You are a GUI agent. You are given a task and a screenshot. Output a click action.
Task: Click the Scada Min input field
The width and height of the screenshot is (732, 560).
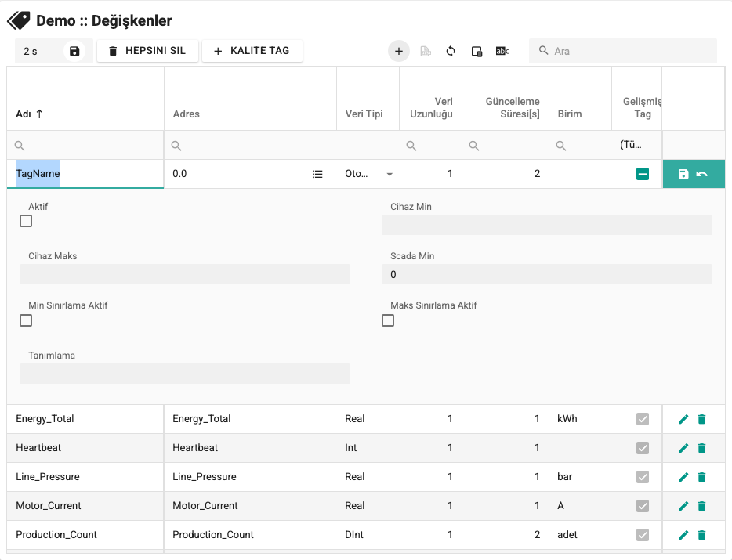click(547, 274)
